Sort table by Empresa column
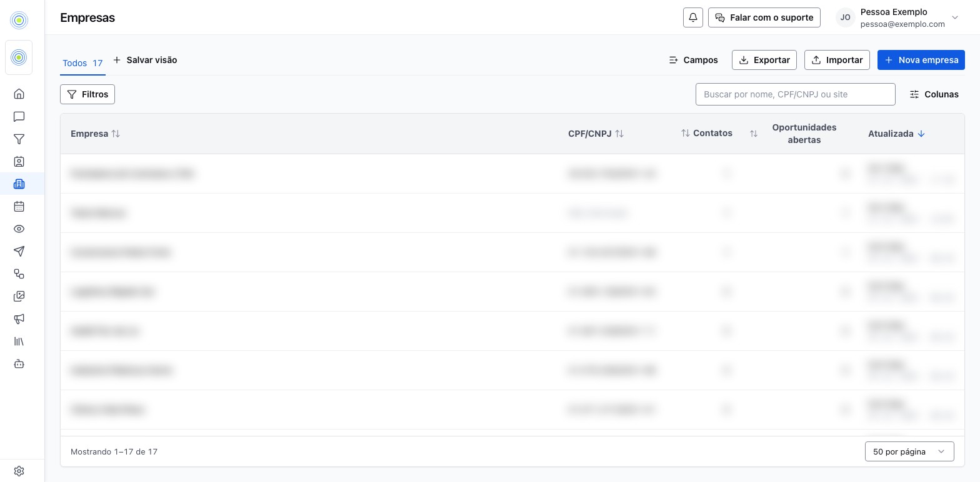 tap(95, 134)
